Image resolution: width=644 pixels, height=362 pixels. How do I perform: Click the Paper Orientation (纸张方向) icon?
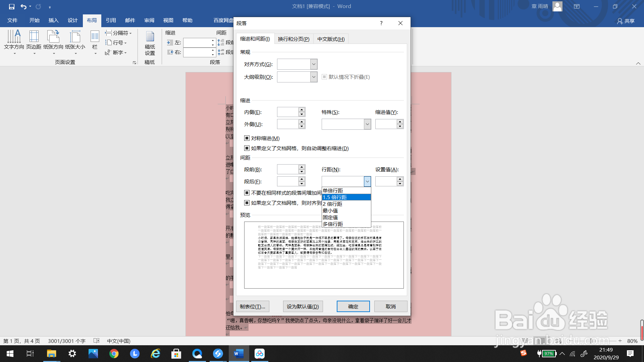coord(53,40)
